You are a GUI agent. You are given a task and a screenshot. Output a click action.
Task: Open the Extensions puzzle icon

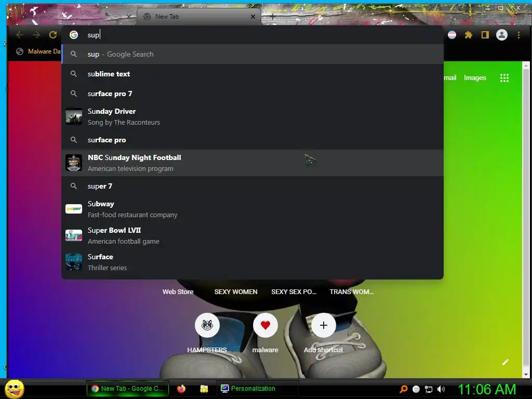tap(469, 35)
